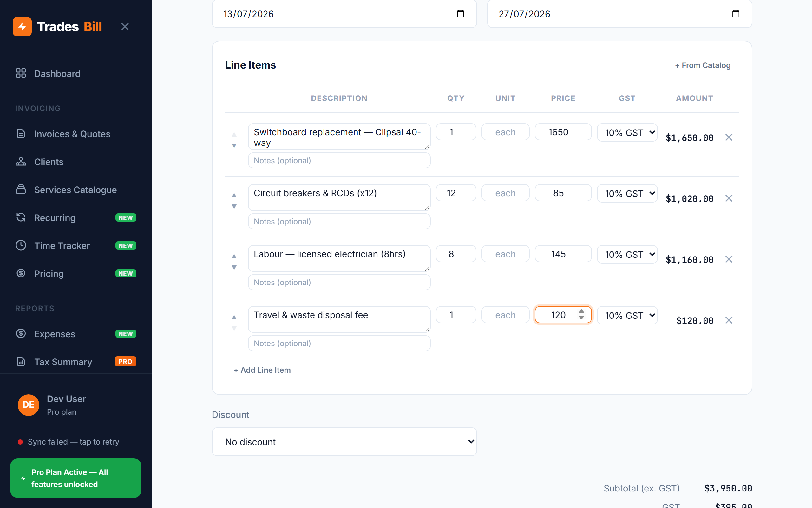
Task: Click the Tax Summary report icon
Action: tap(21, 362)
